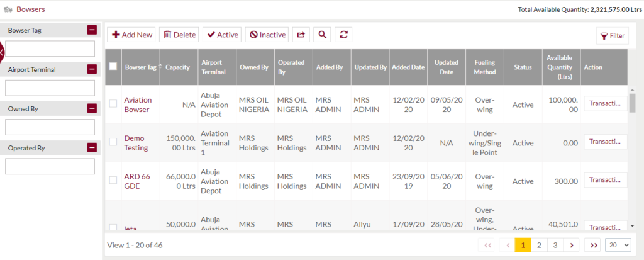Sort by the Fueling Method column header

485,67
